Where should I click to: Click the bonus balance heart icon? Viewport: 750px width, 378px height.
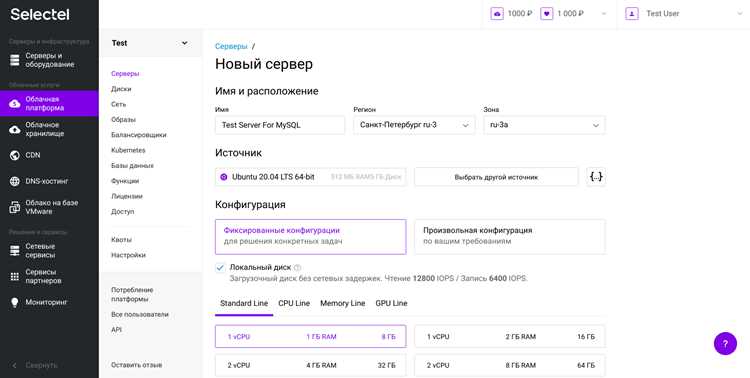click(547, 14)
